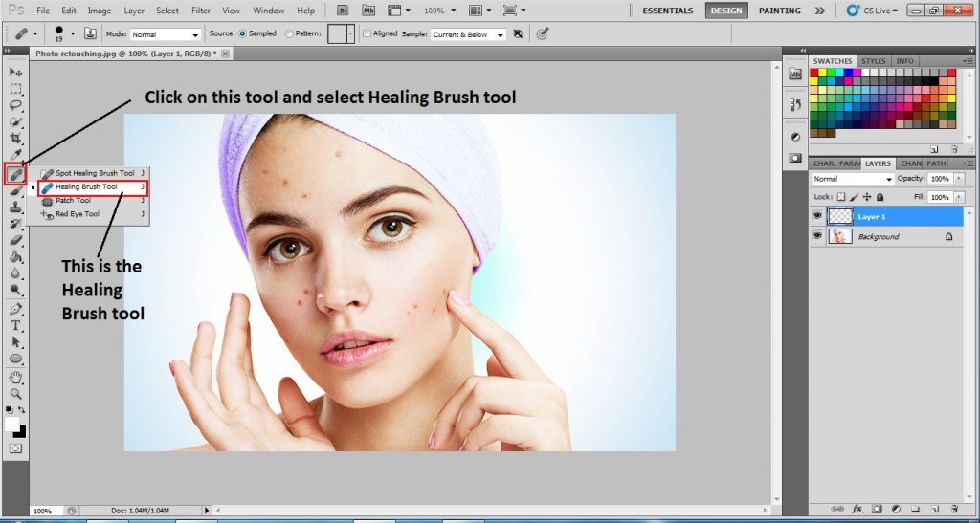The height and width of the screenshot is (523, 980).
Task: Select the Rectangular Marquee tool
Action: [15, 89]
